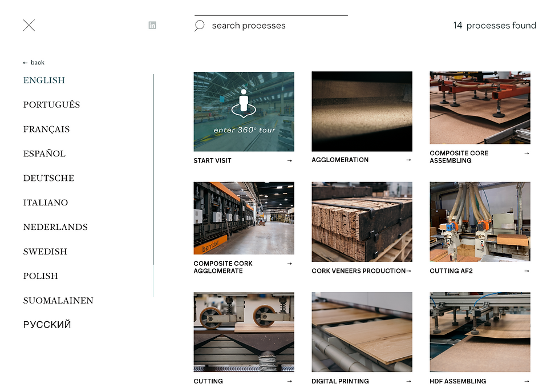
Task: Click the language list scrollbar
Action: 153,169
